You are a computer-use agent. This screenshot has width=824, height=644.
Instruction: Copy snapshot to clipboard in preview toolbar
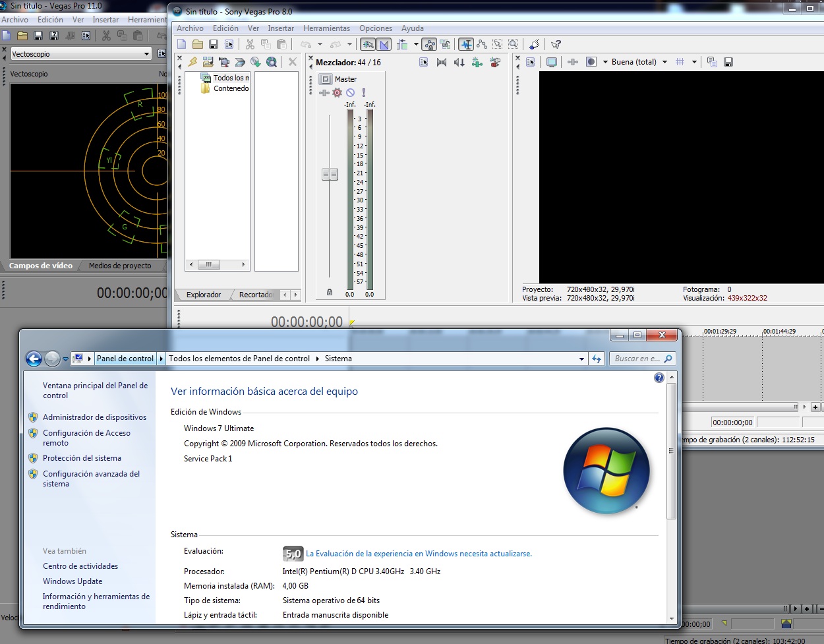(x=712, y=62)
